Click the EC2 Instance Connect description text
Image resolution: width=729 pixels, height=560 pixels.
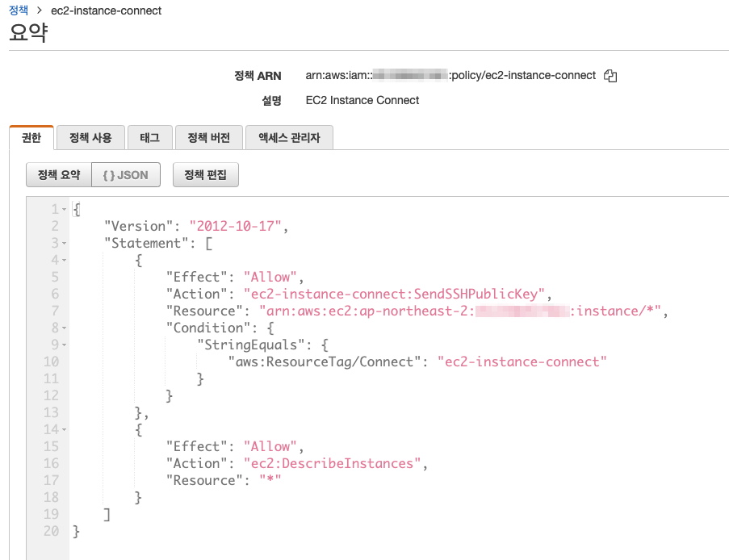pos(362,100)
